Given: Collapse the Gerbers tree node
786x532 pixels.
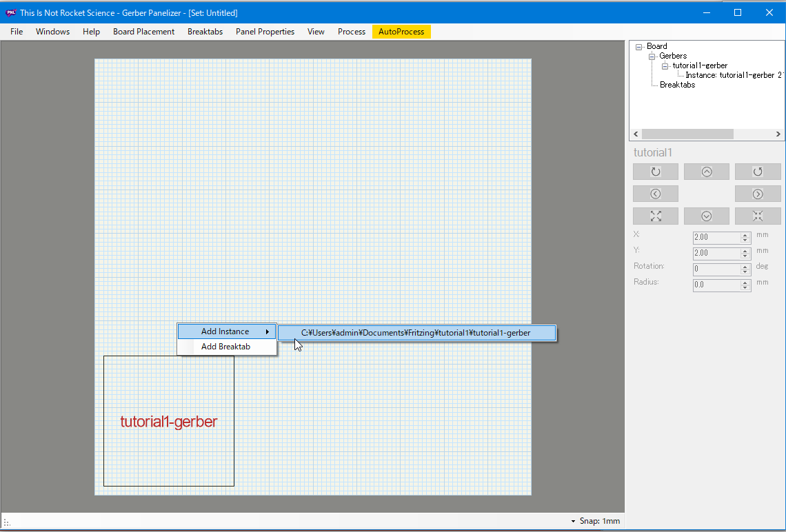Looking at the screenshot, I should [652, 57].
